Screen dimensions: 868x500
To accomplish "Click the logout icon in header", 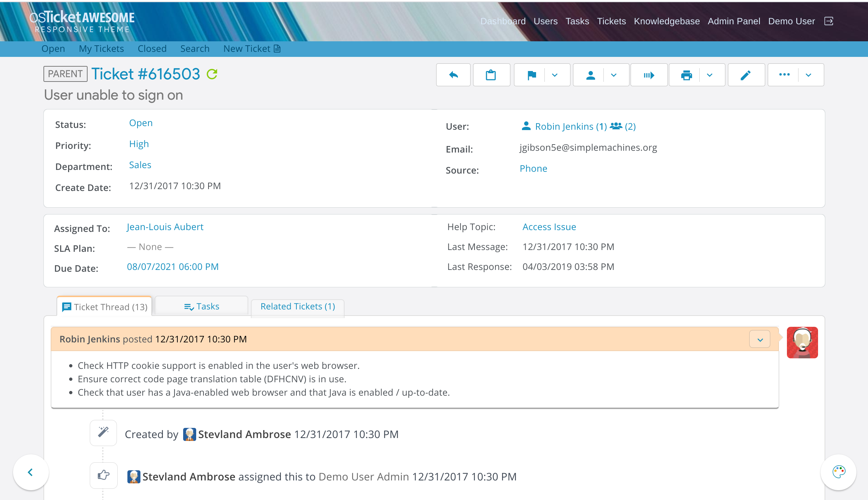I will click(x=829, y=21).
